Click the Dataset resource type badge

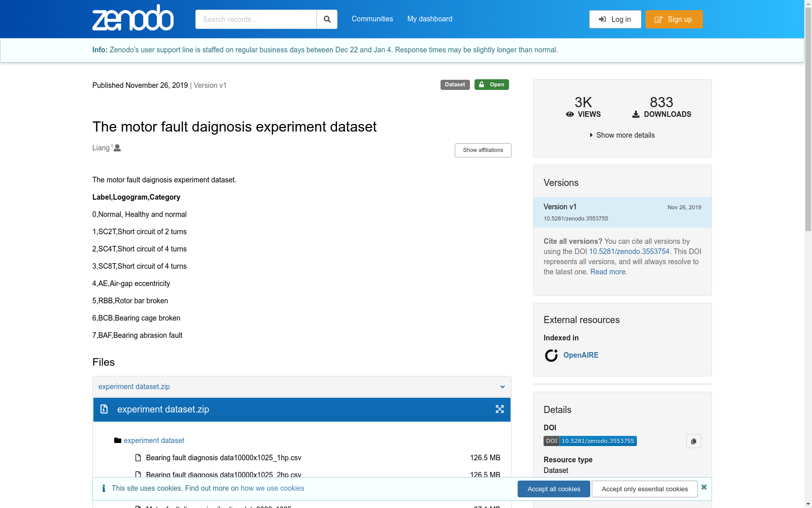(455, 85)
